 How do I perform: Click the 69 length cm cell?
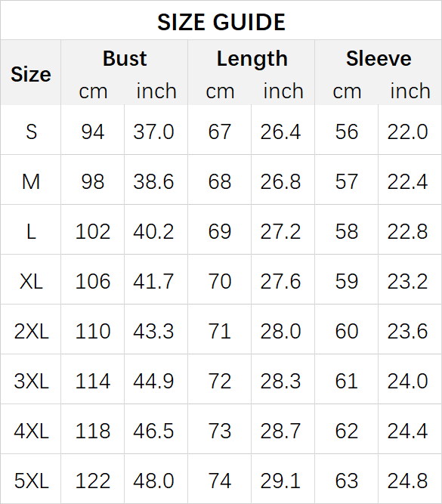click(x=220, y=231)
